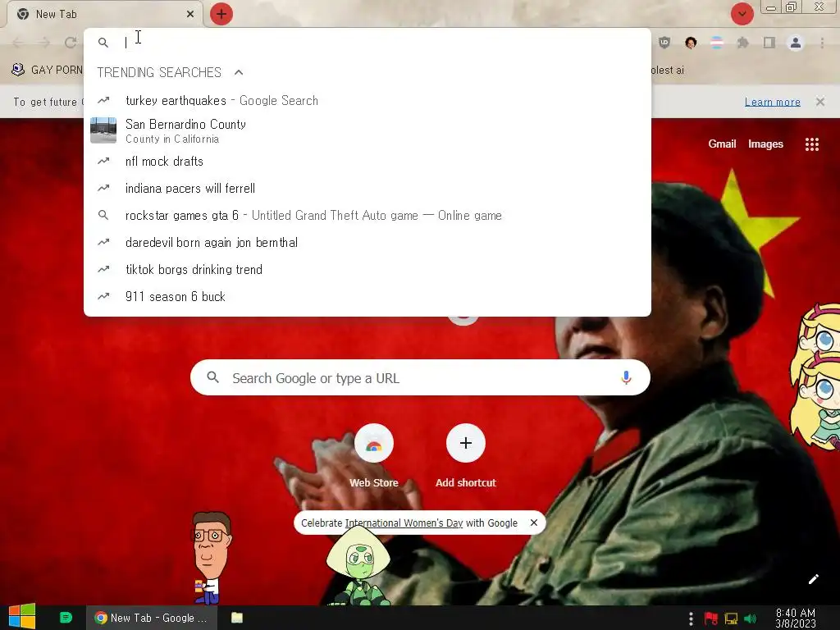Start voice search with the microphone
840x630 pixels.
tap(626, 377)
